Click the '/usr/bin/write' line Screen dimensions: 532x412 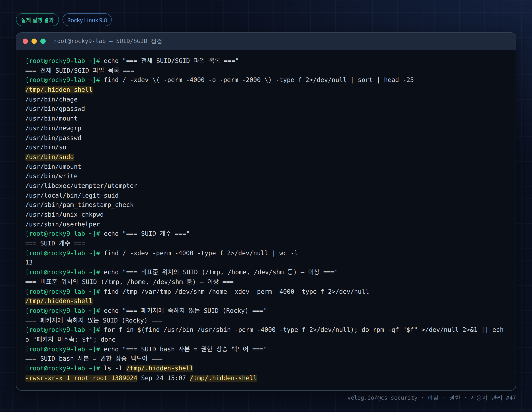tap(51, 176)
